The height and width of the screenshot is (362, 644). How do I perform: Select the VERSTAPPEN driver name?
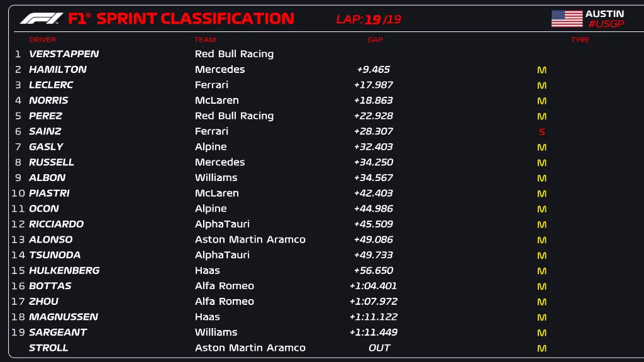pyautogui.click(x=64, y=54)
